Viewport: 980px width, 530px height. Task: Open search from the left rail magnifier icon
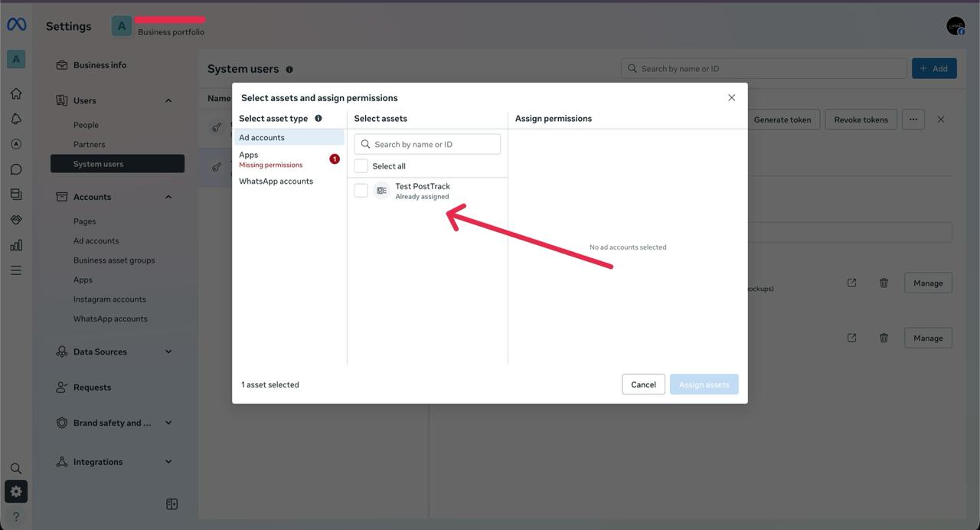point(15,468)
